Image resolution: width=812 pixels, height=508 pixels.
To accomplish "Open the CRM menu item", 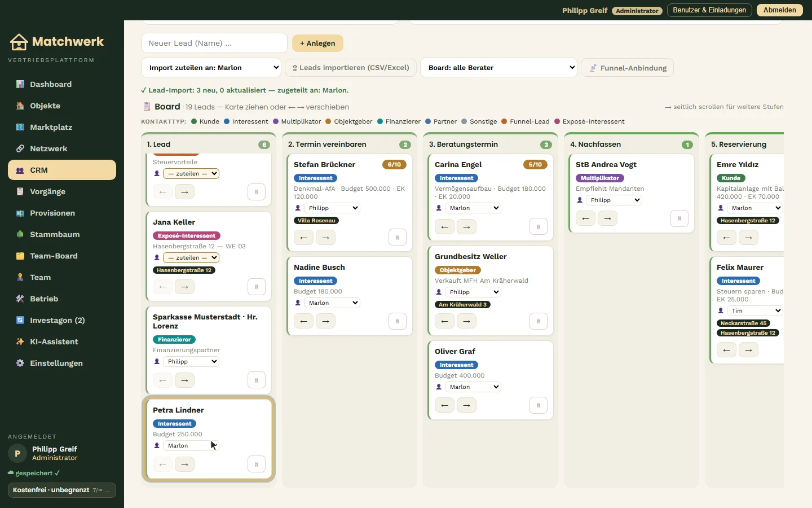I will click(62, 170).
